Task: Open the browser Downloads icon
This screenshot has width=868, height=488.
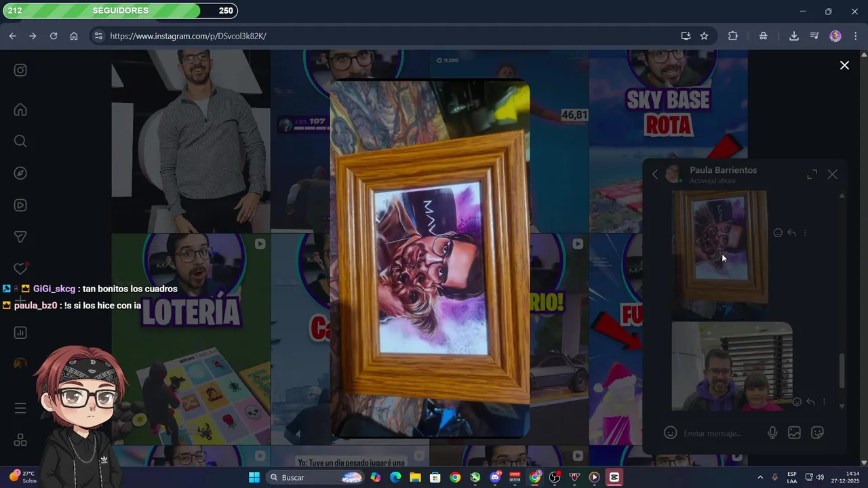Action: (x=793, y=36)
